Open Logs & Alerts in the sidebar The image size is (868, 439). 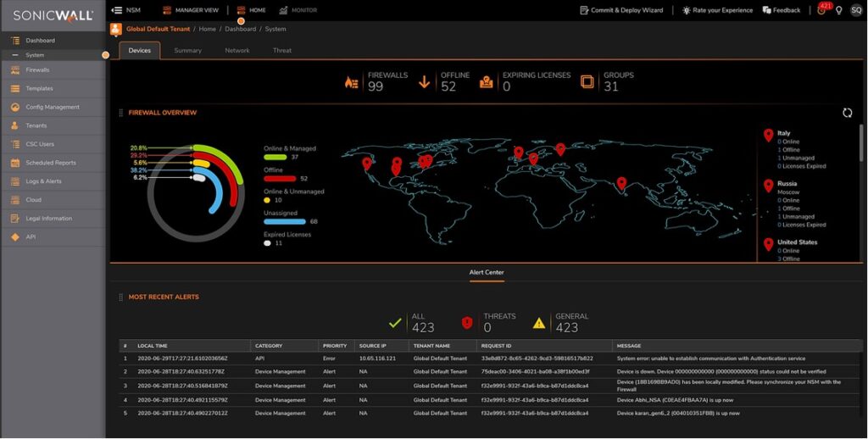click(53, 181)
